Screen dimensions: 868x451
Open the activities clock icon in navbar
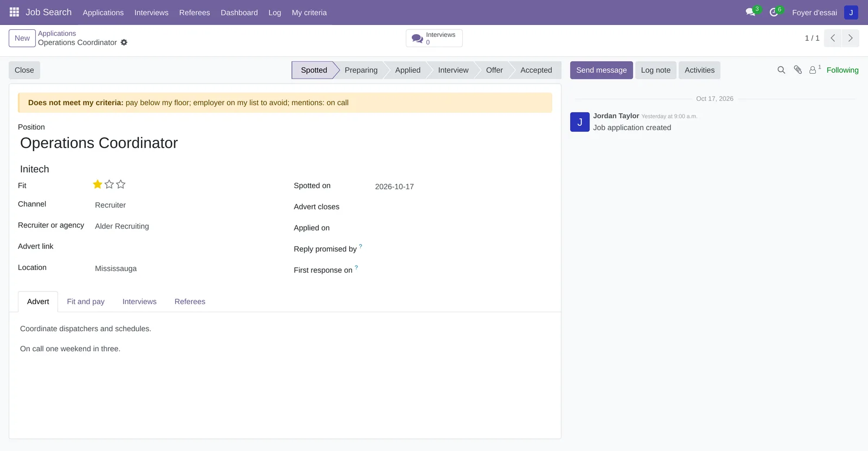[774, 12]
